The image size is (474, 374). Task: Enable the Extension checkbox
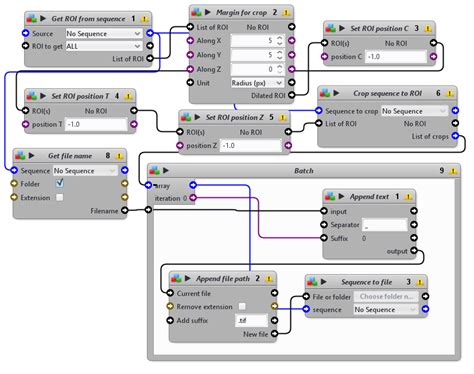[60, 197]
